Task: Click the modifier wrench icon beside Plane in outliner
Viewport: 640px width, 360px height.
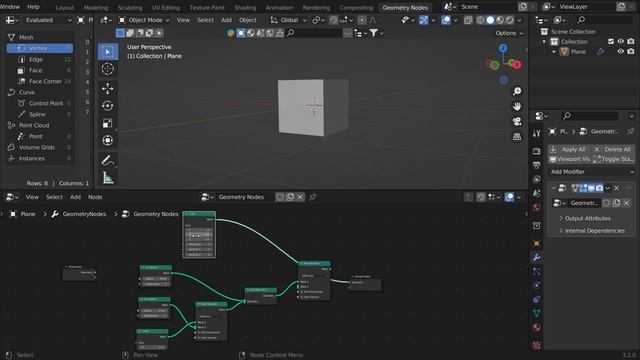Action: tap(600, 52)
